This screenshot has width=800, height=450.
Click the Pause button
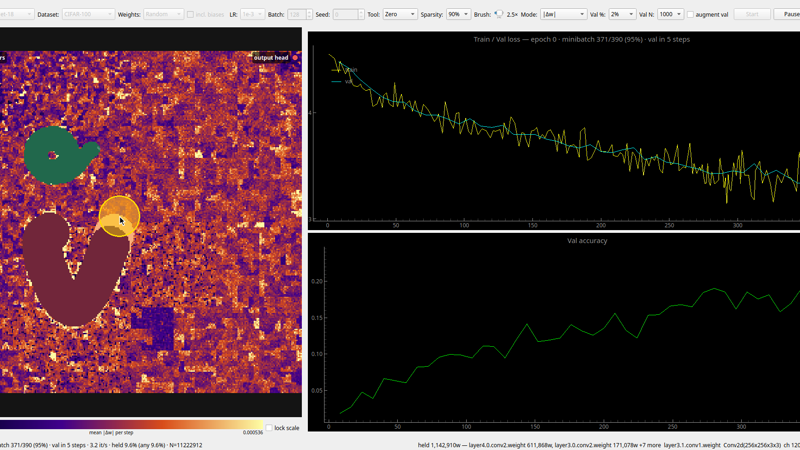(788, 14)
